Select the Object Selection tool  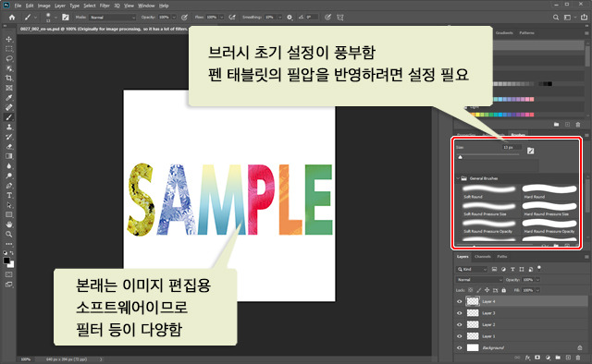tap(9, 68)
